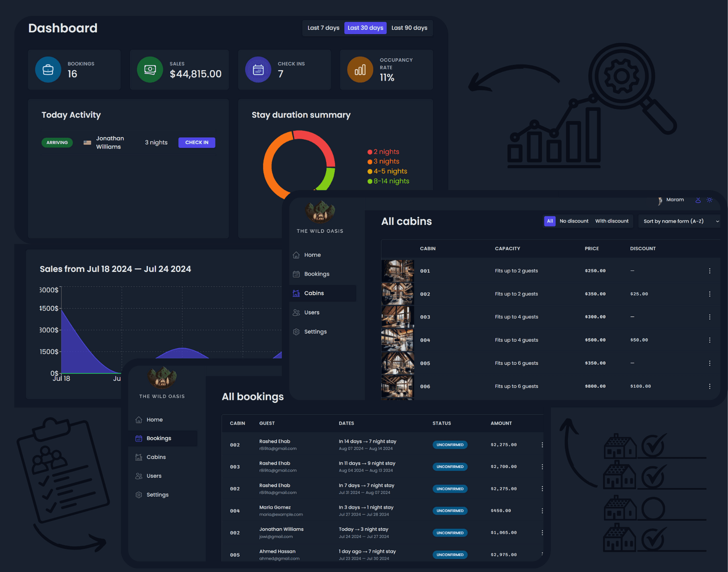Click the user profile icon beside Maram
The width and height of the screenshot is (728, 572).
(x=698, y=200)
